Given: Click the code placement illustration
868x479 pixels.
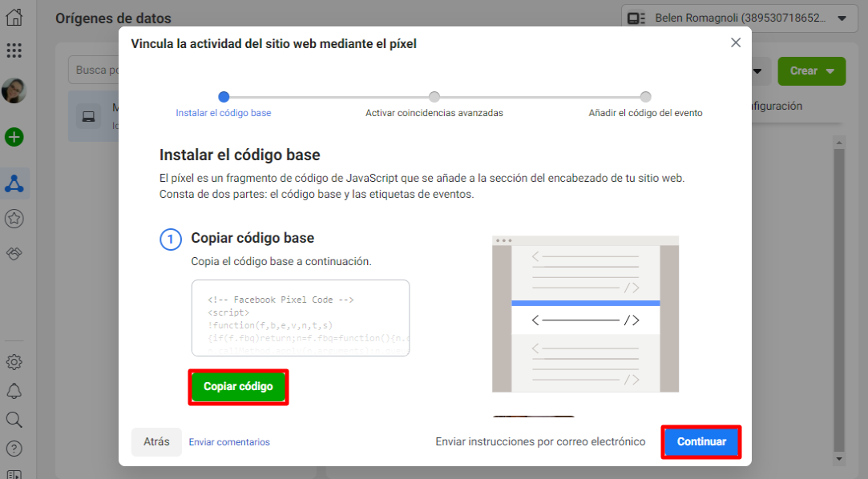Looking at the screenshot, I should (586, 314).
